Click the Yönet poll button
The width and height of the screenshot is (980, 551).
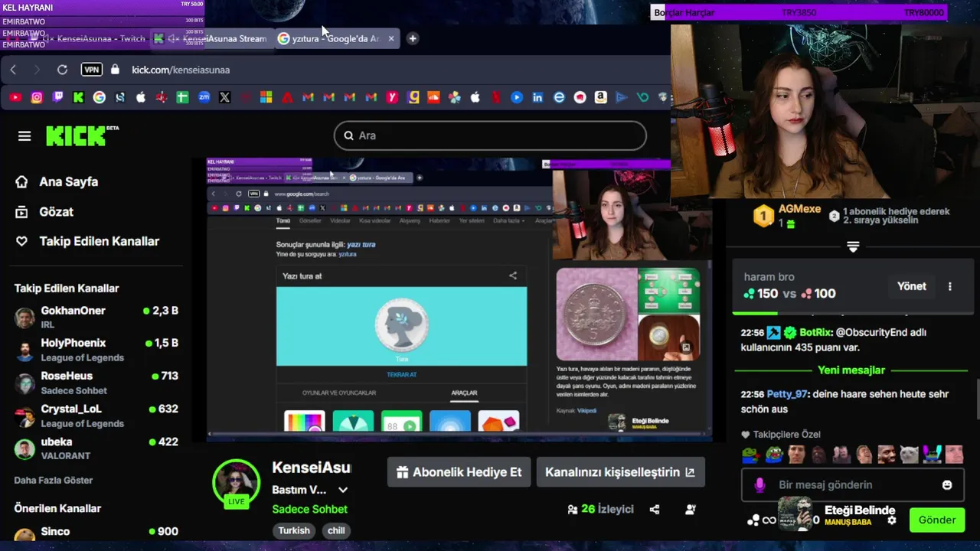click(911, 286)
